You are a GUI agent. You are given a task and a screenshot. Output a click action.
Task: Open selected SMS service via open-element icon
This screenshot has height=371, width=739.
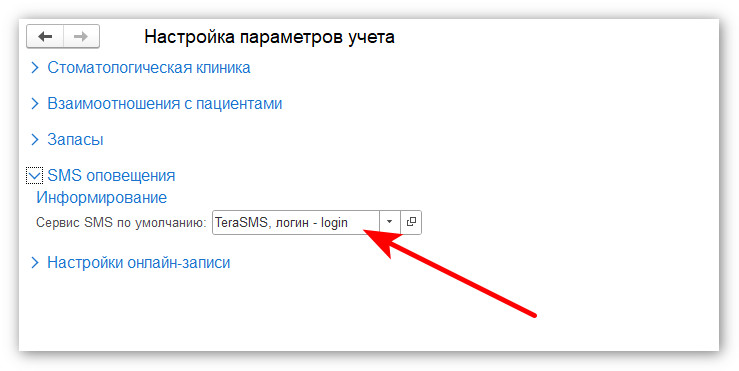(411, 222)
